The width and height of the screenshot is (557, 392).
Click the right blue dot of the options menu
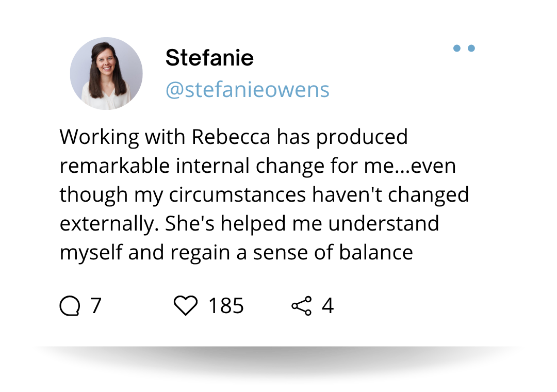[471, 48]
